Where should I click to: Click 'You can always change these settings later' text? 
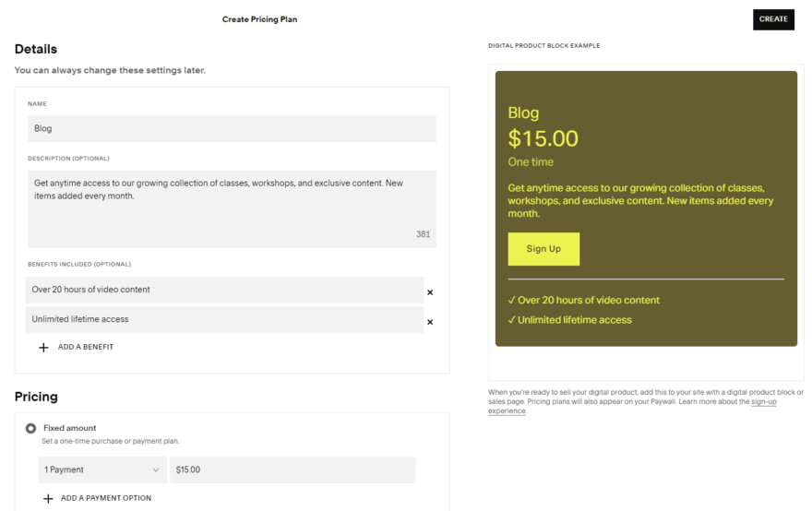pos(110,70)
